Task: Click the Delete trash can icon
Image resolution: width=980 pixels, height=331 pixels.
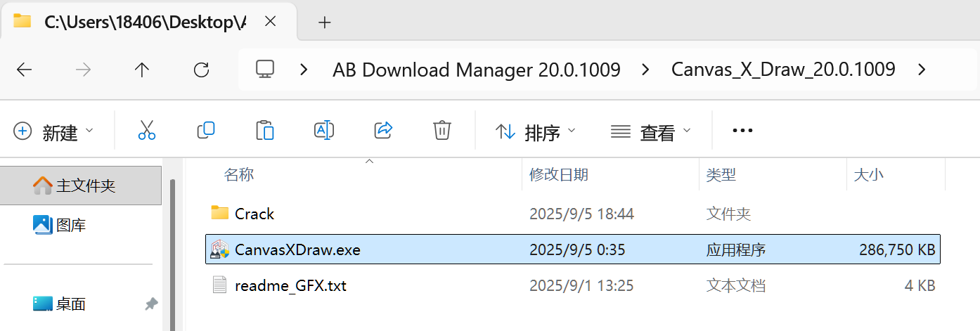Action: tap(441, 131)
